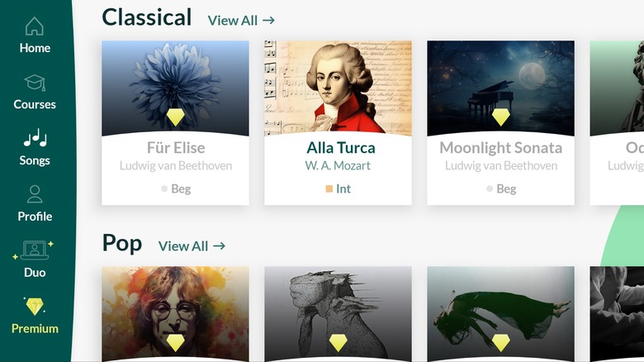Click premium gem on Für Elise card

(x=175, y=117)
